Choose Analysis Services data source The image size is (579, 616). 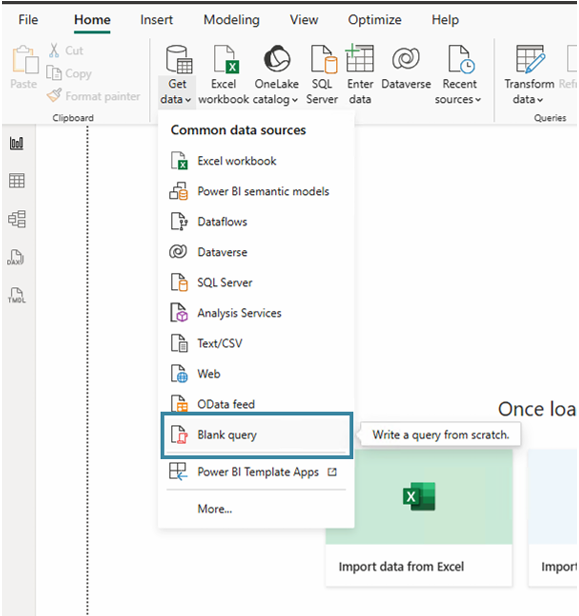coord(256,313)
